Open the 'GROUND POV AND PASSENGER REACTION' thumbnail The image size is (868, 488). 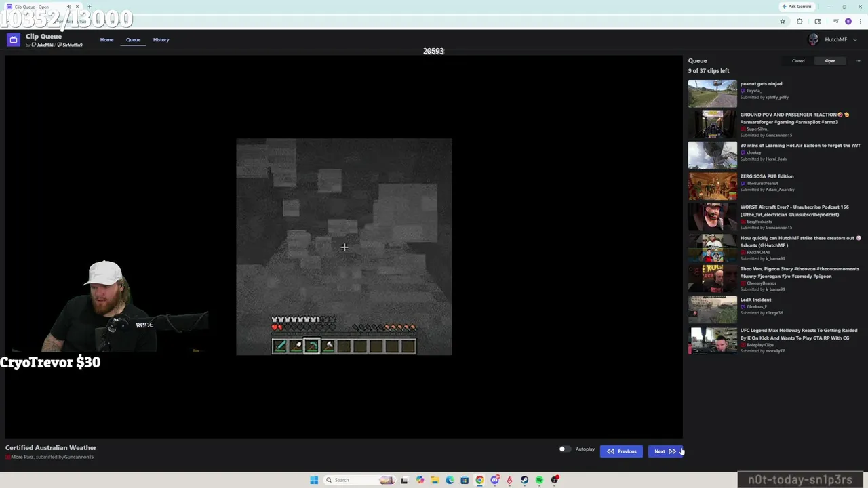point(712,124)
